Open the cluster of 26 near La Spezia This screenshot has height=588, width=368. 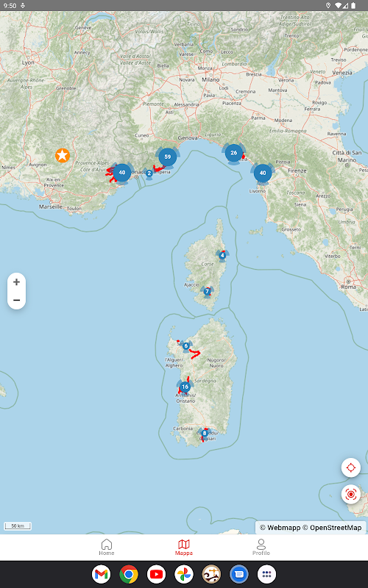(x=233, y=153)
